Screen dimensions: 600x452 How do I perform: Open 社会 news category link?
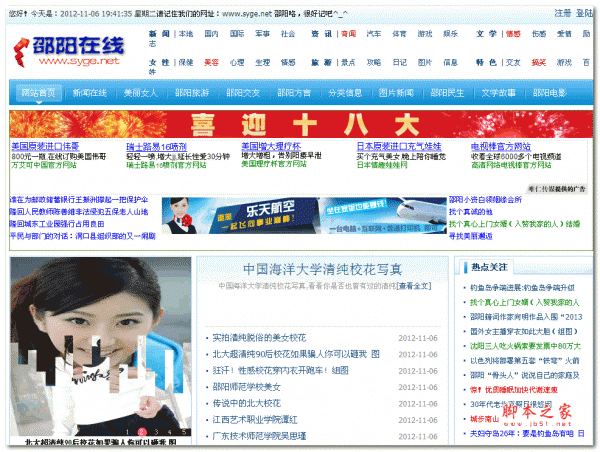click(x=288, y=34)
